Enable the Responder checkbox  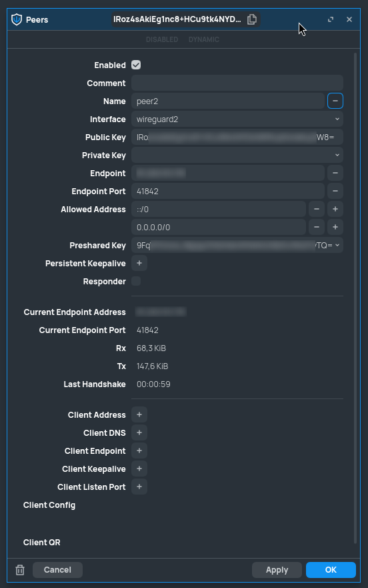tap(136, 281)
